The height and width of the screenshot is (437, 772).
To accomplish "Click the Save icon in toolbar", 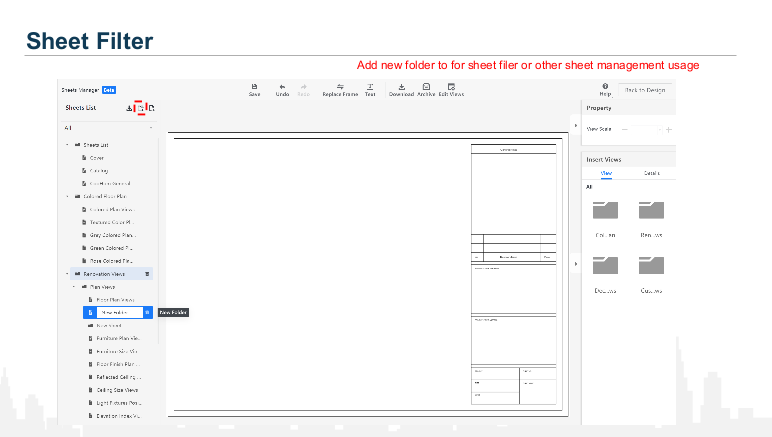I will pos(254,87).
